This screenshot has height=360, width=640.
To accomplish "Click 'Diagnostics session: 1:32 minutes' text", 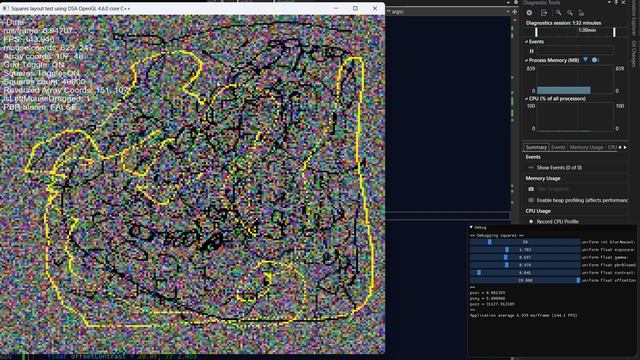I will pyautogui.click(x=563, y=23).
